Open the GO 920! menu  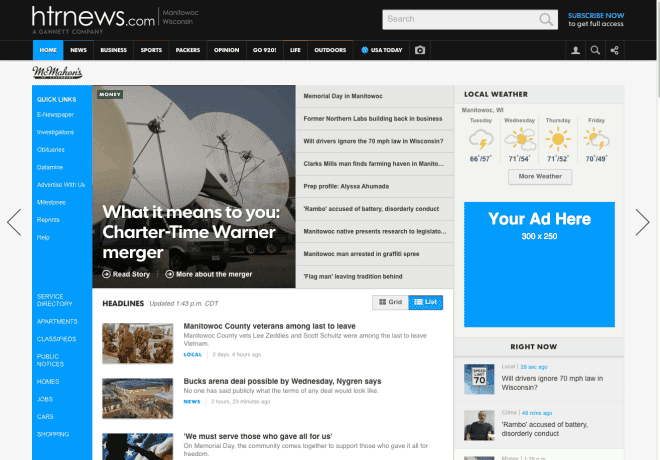pos(264,50)
